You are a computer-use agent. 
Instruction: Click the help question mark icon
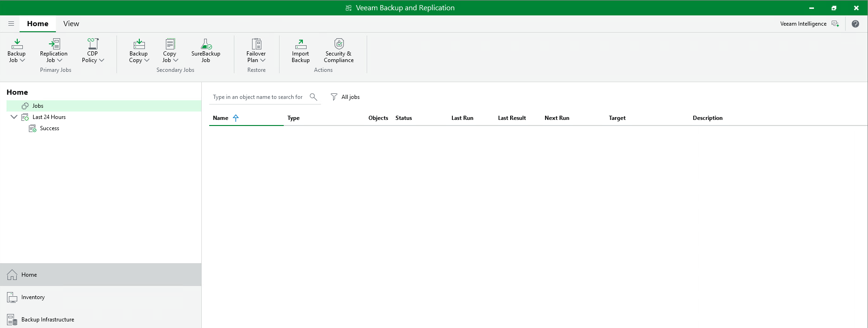855,24
